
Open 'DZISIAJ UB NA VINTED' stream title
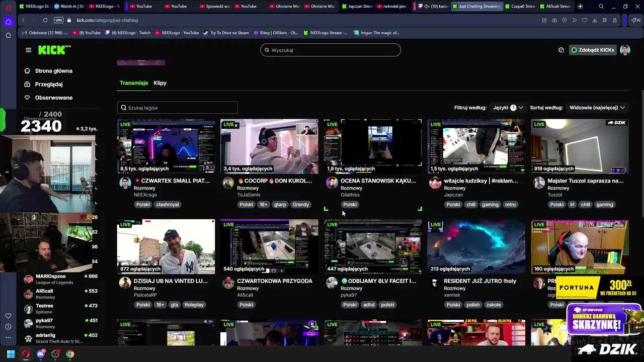(171, 281)
